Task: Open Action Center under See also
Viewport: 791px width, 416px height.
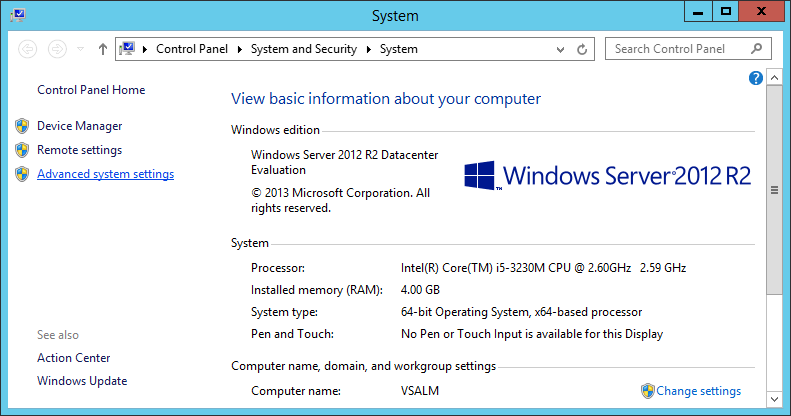Action: [x=74, y=358]
